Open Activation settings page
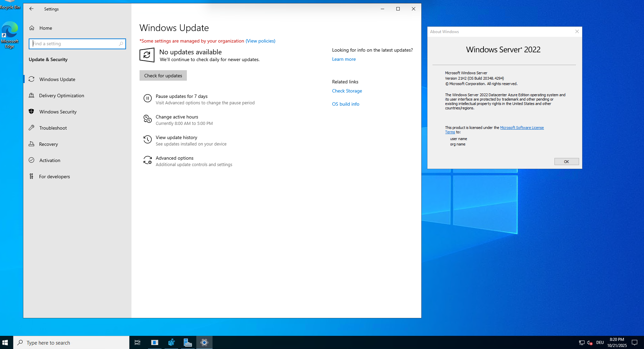The image size is (644, 349). [x=50, y=160]
